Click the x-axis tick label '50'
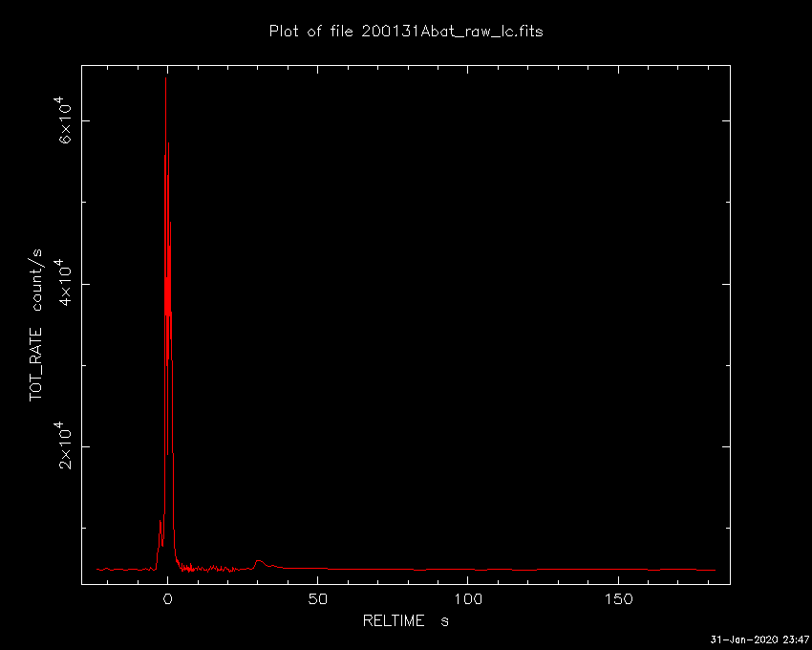 coord(317,599)
